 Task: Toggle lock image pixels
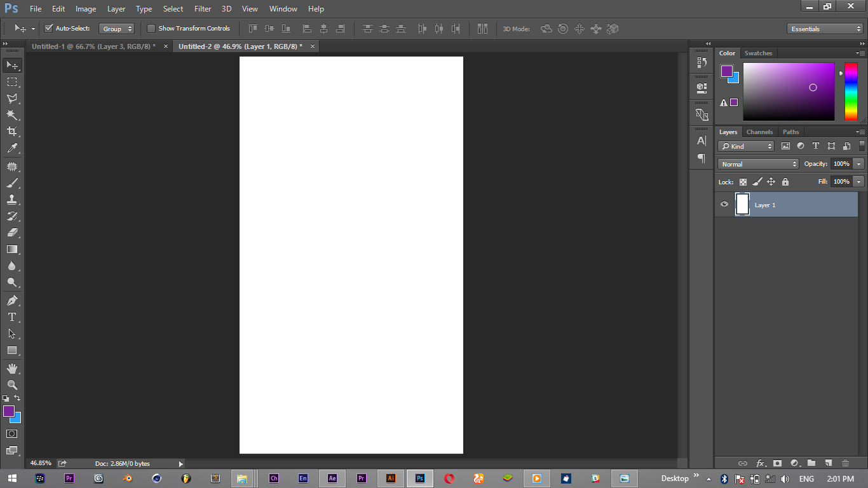point(757,182)
